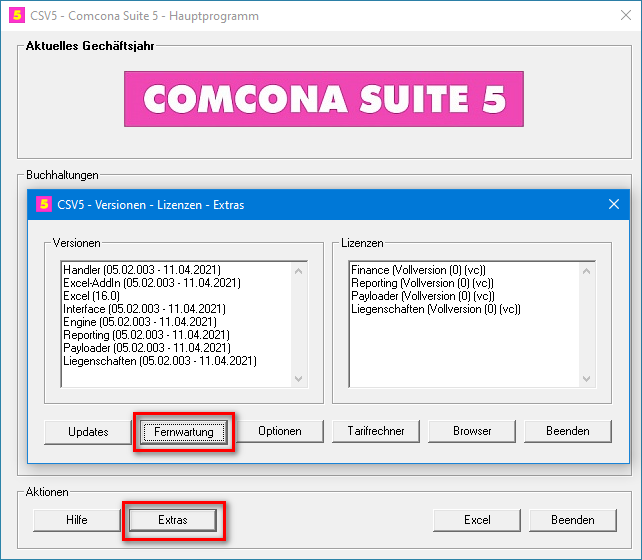This screenshot has height=560, width=642.
Task: Click Beenden in the main Hauptprogramm window
Action: [x=573, y=520]
